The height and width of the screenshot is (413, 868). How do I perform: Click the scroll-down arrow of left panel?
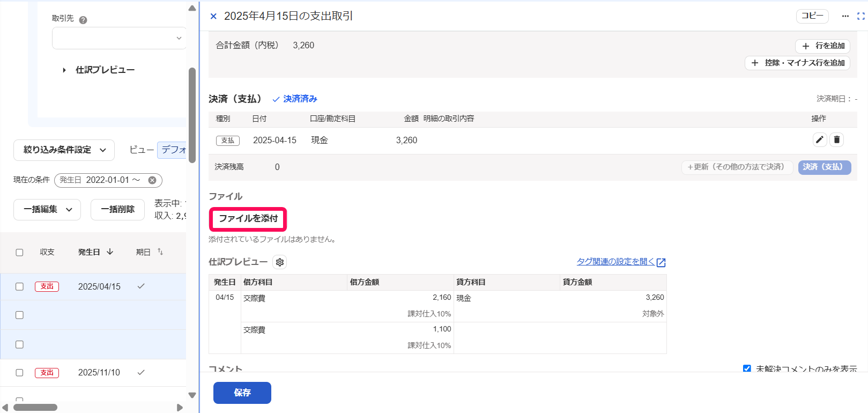pyautogui.click(x=192, y=395)
